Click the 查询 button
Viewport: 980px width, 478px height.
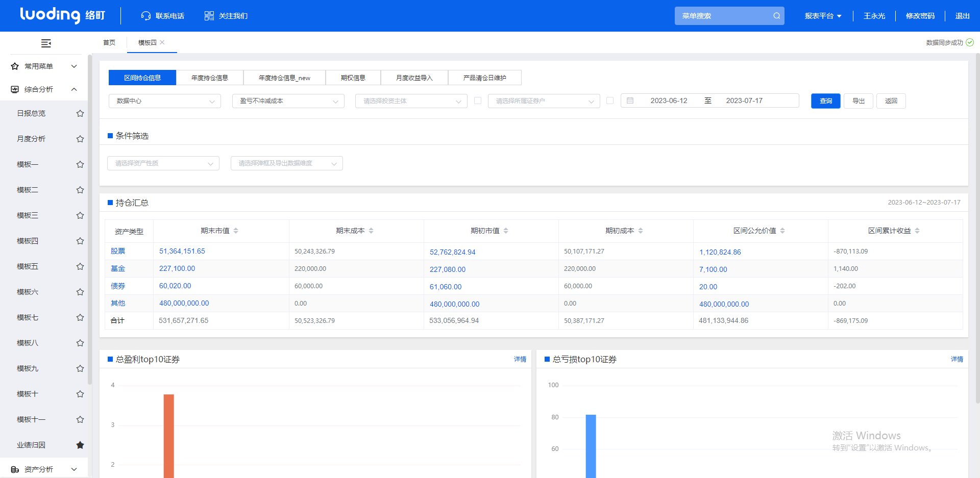[826, 101]
